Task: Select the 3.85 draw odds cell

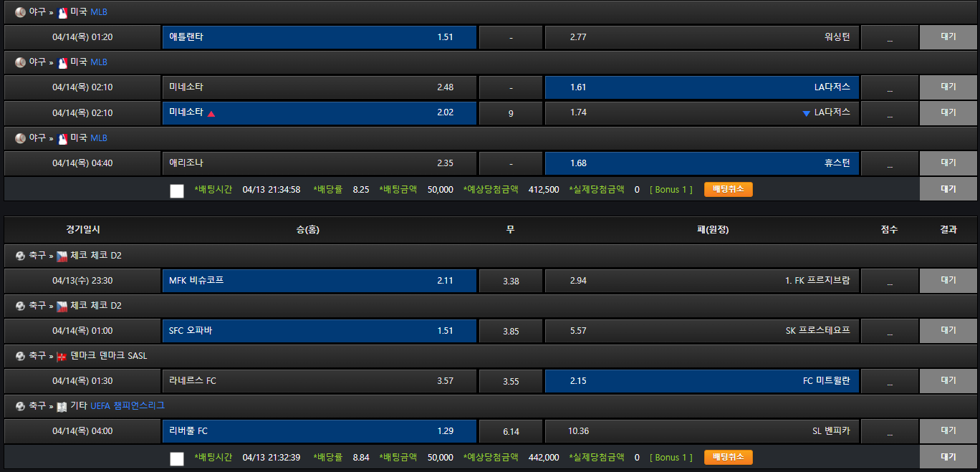Action: (511, 331)
